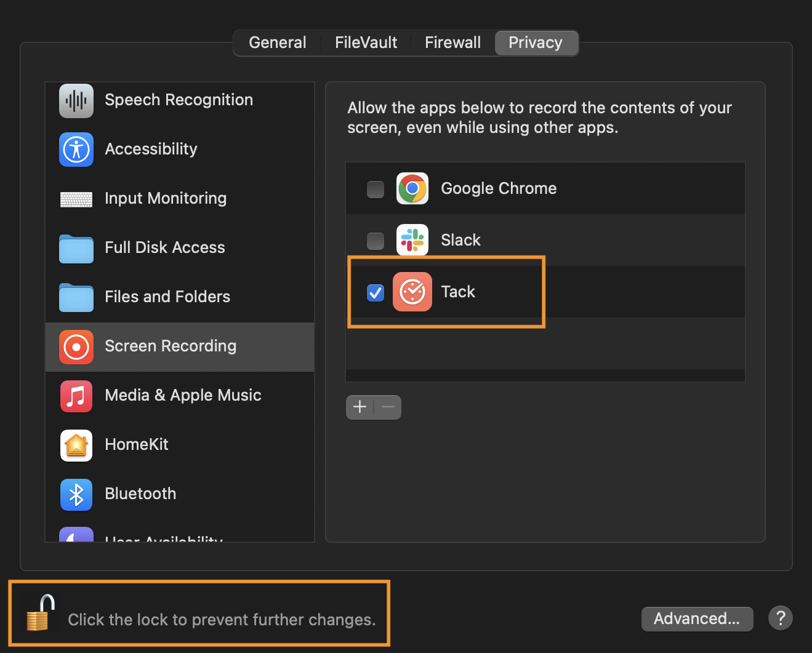
Task: Switch to the General tab
Action: pyautogui.click(x=278, y=42)
